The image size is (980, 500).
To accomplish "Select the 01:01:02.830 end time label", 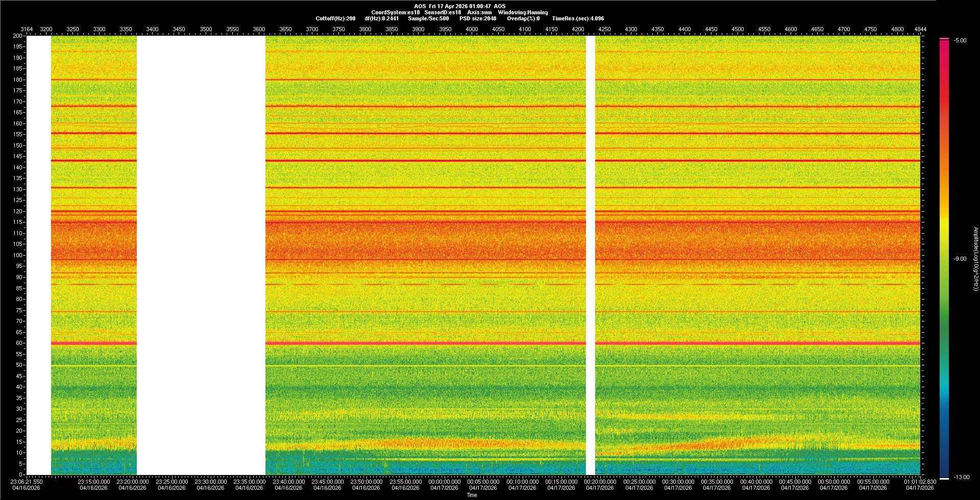I will (x=920, y=481).
